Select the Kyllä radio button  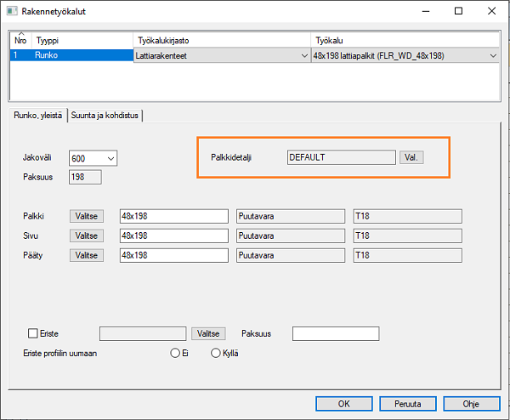tap(215, 353)
